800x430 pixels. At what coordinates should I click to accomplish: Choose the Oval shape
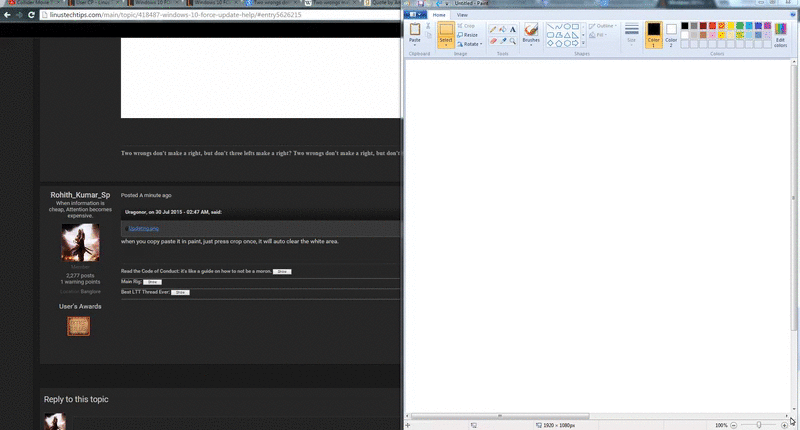click(x=567, y=27)
